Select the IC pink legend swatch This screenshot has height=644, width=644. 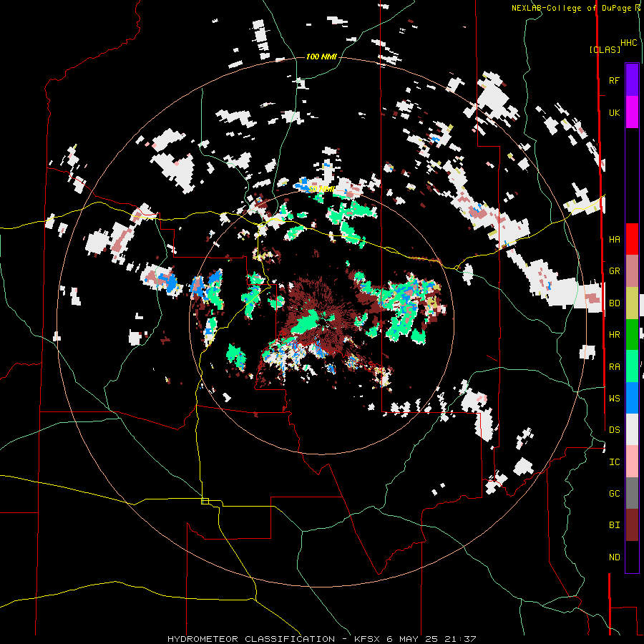632,462
